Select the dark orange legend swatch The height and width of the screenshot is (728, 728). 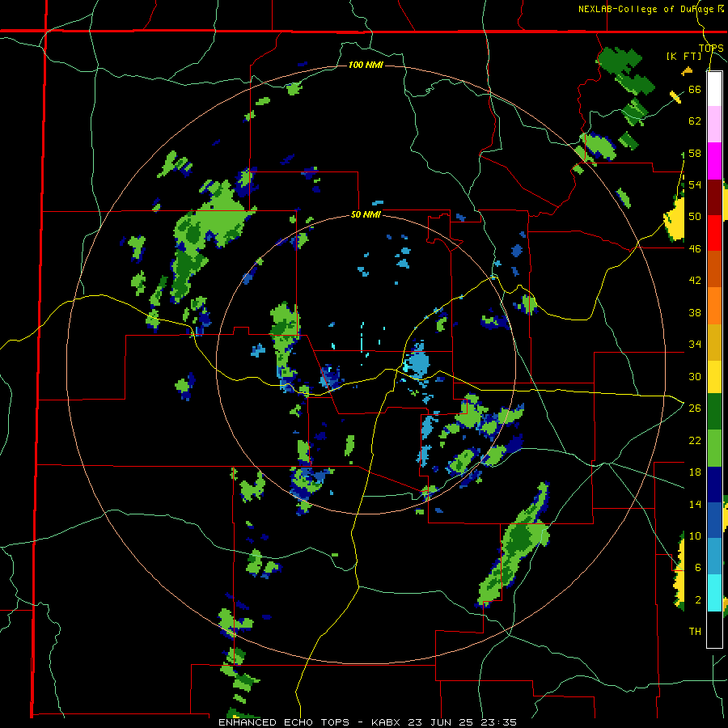[x=714, y=269]
